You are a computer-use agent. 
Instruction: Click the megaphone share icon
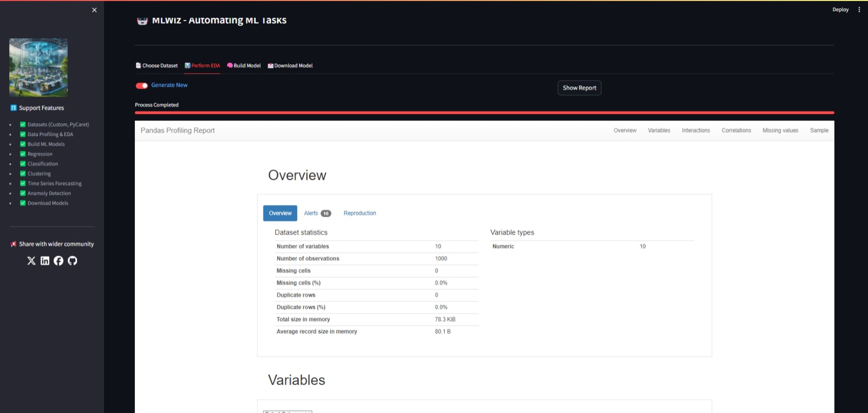coord(13,244)
